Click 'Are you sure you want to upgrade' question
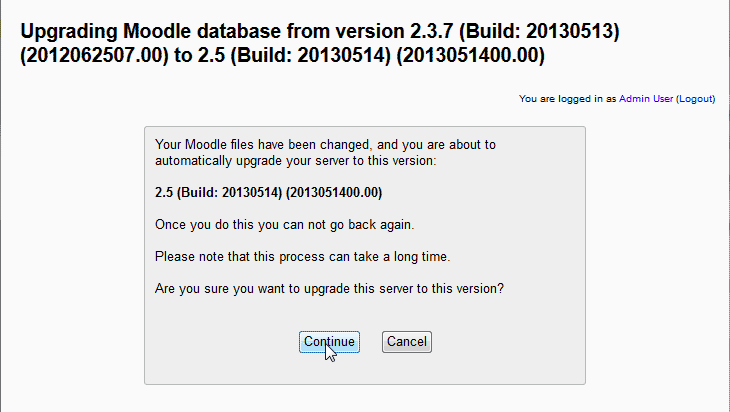This screenshot has width=730, height=412. [x=329, y=289]
